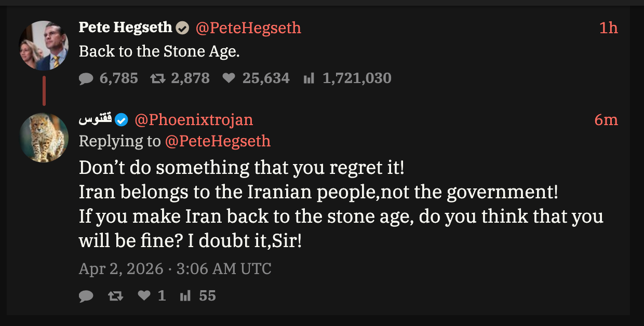Visit the @Phoenixtrojan profile handle
This screenshot has height=326, width=644.
coord(194,120)
